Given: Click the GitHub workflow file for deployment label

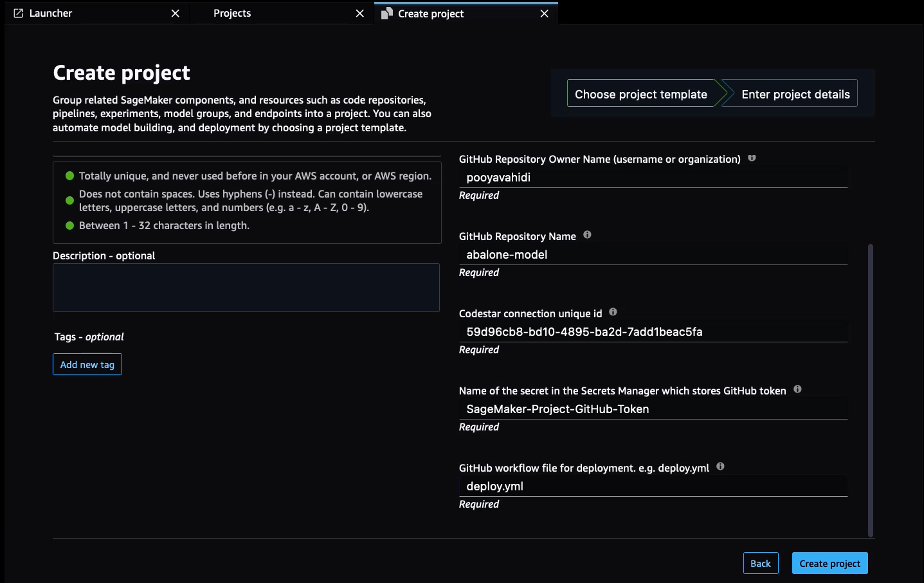Looking at the screenshot, I should pyautogui.click(x=584, y=468).
